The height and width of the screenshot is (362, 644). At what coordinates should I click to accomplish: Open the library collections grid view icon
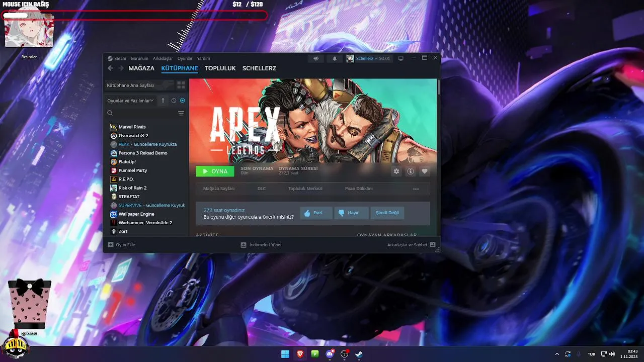point(181,85)
